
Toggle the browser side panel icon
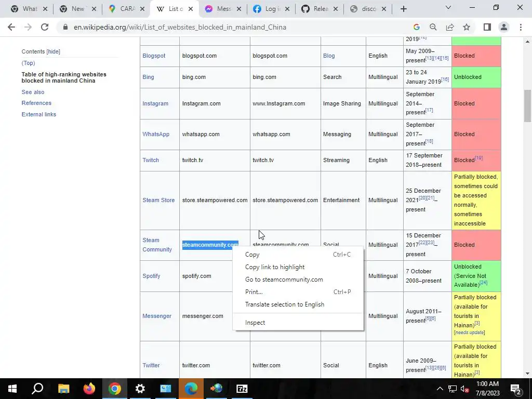(x=487, y=27)
